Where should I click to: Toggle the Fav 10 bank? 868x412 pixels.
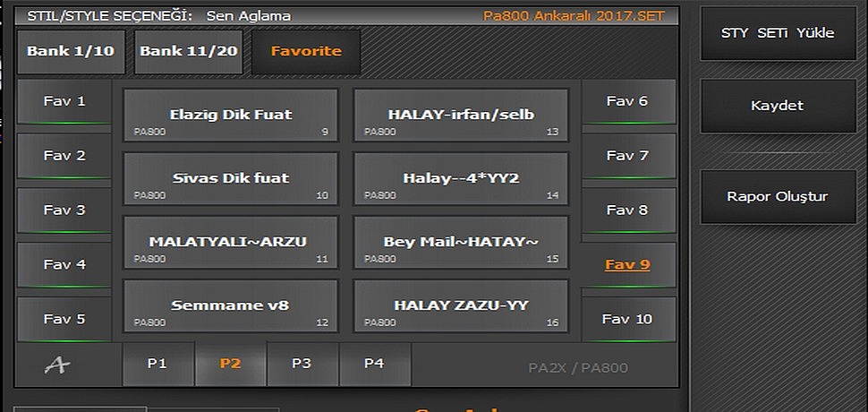628,320
